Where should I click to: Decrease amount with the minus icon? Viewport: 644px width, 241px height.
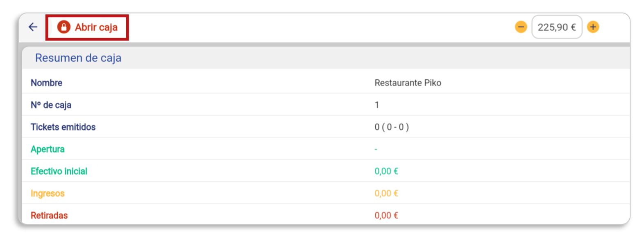tap(521, 27)
